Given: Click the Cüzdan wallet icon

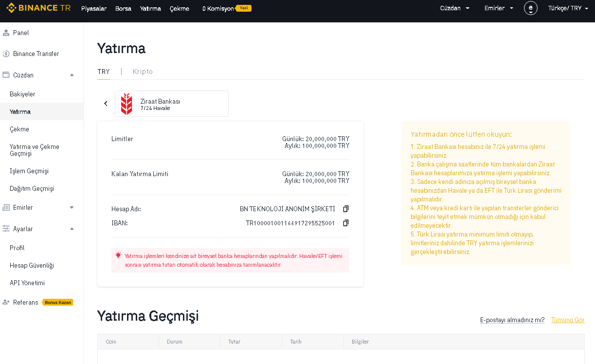Looking at the screenshot, I should point(6,75).
